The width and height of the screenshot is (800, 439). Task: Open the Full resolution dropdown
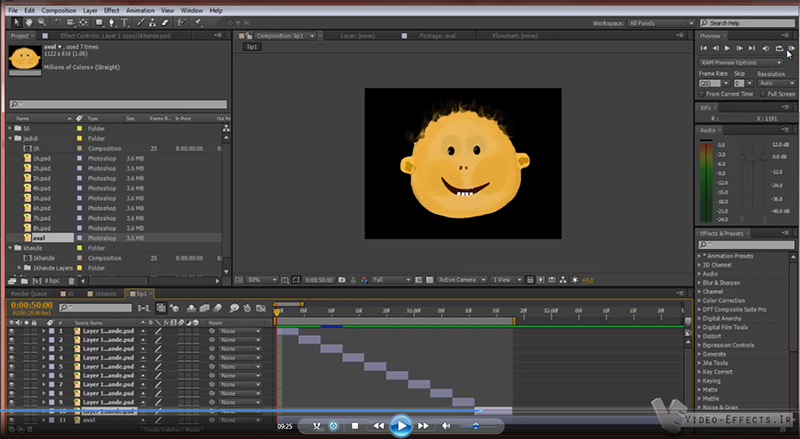pos(391,280)
